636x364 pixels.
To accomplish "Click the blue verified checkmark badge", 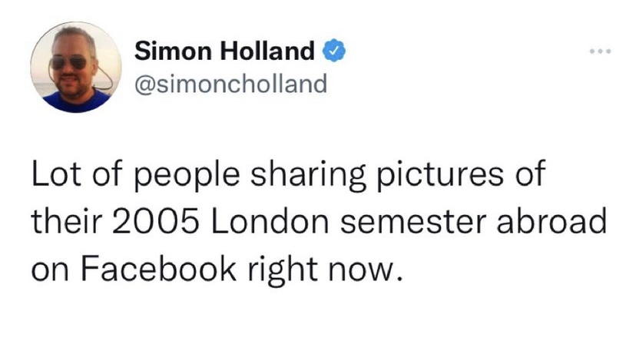I will (x=332, y=52).
